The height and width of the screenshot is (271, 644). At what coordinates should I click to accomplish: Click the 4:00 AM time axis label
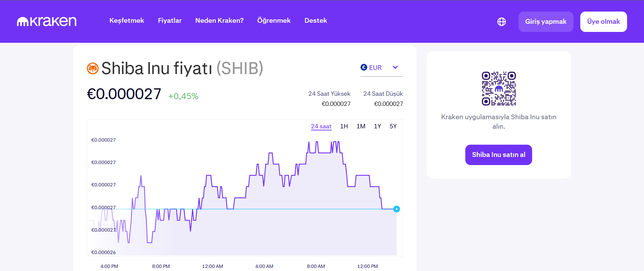(264, 266)
